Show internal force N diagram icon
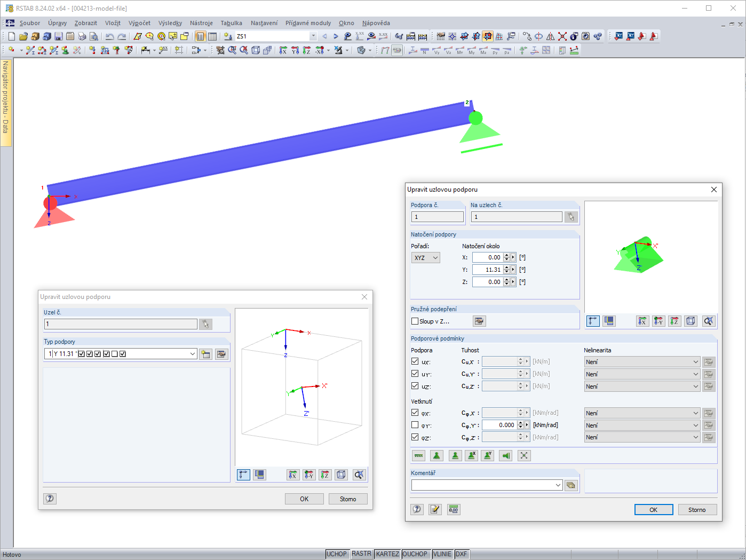This screenshot has width=746, height=560. click(425, 50)
